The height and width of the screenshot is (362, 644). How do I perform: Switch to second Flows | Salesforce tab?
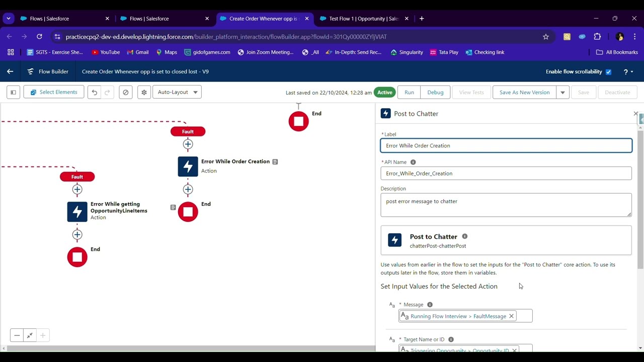click(x=164, y=19)
